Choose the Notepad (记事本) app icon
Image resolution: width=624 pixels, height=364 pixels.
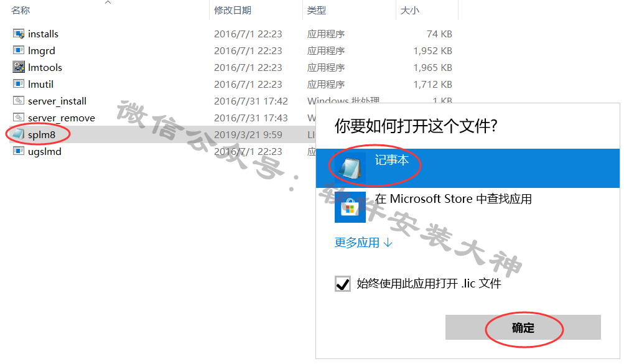(x=350, y=167)
